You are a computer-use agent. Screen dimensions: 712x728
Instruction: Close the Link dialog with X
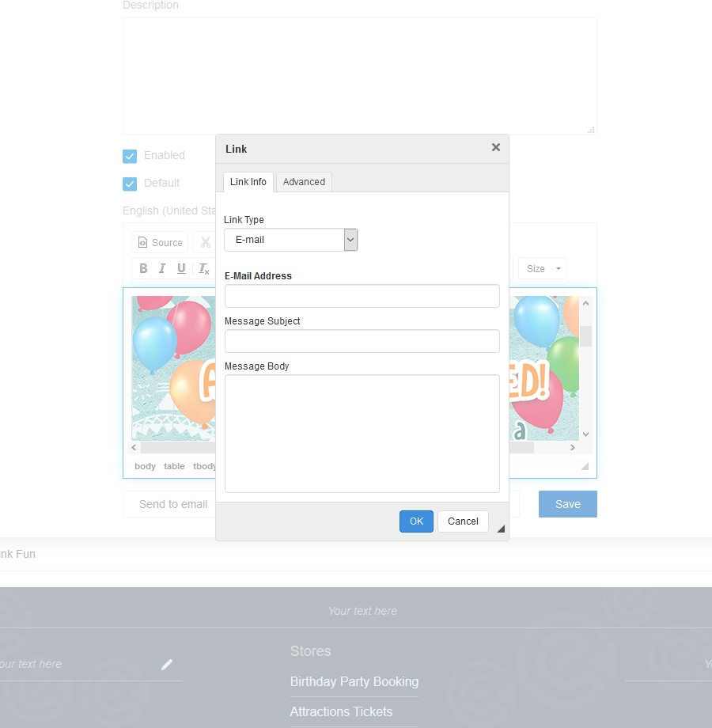pos(496,147)
